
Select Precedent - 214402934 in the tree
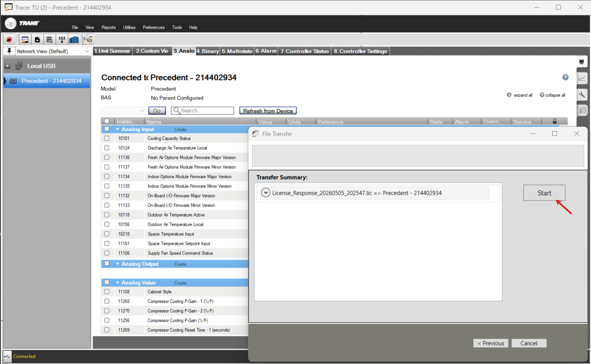(46, 81)
